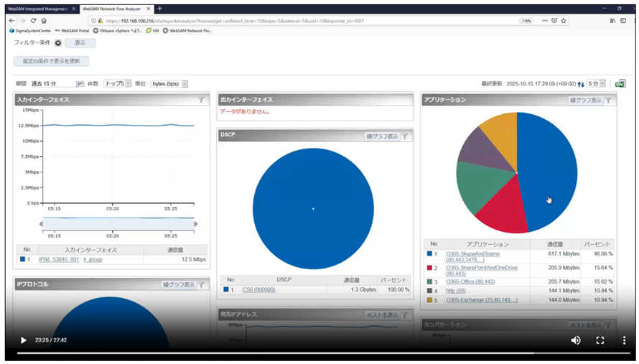Play the video
The image size is (639, 364).
[x=23, y=340]
